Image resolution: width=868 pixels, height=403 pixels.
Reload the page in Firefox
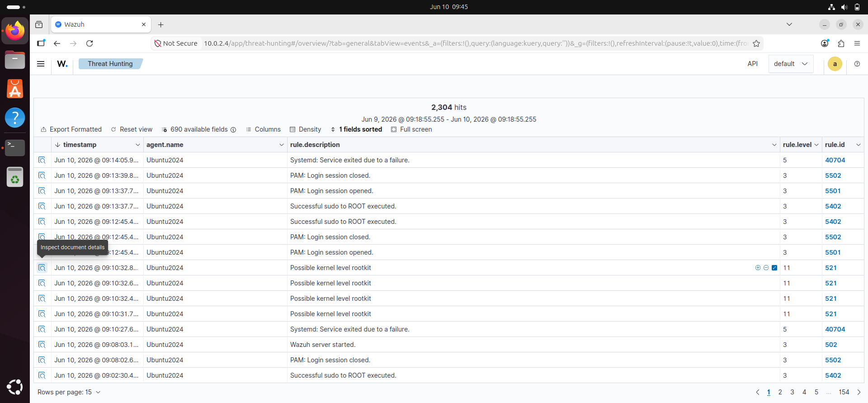[90, 43]
